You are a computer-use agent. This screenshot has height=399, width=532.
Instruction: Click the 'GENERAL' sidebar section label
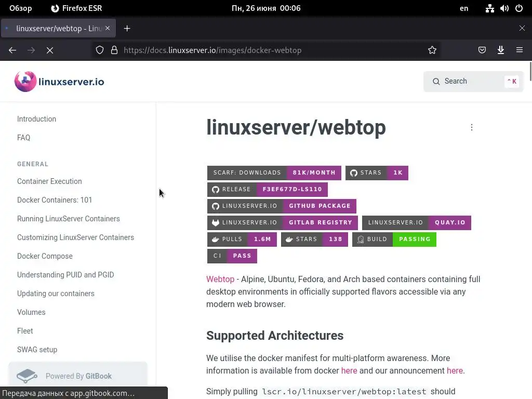pyautogui.click(x=33, y=164)
